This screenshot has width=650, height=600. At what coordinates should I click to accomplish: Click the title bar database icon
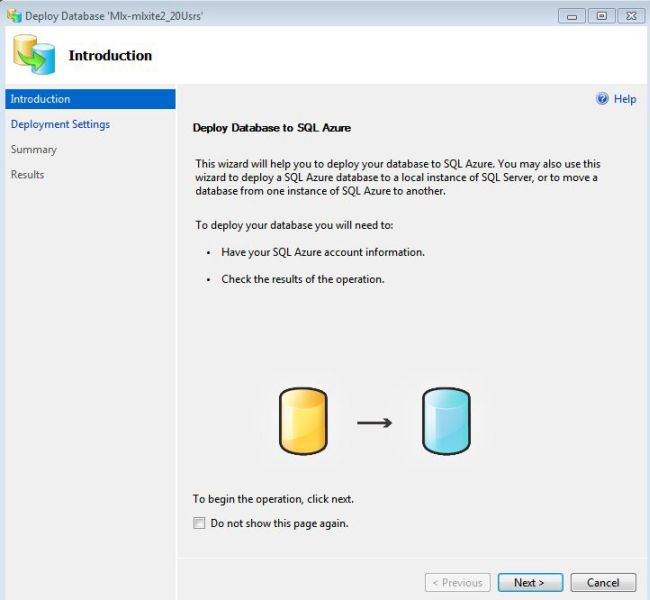tap(14, 16)
